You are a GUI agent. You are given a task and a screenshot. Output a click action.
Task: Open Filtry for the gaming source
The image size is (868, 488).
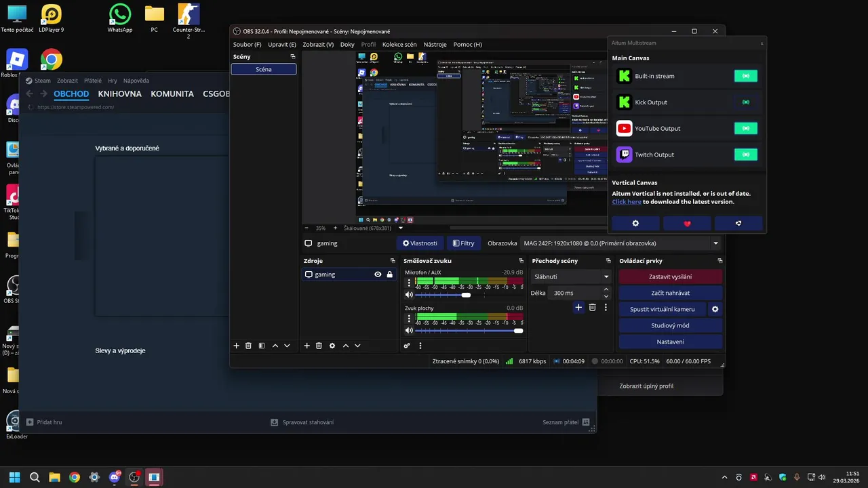pyautogui.click(x=463, y=243)
